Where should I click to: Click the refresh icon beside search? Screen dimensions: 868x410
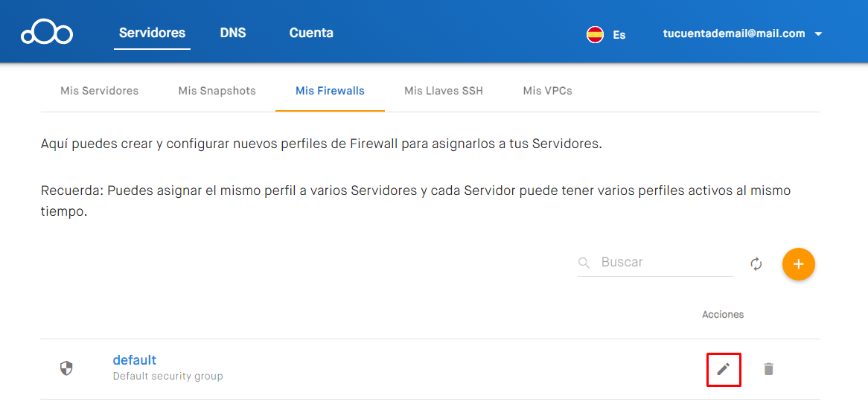756,264
